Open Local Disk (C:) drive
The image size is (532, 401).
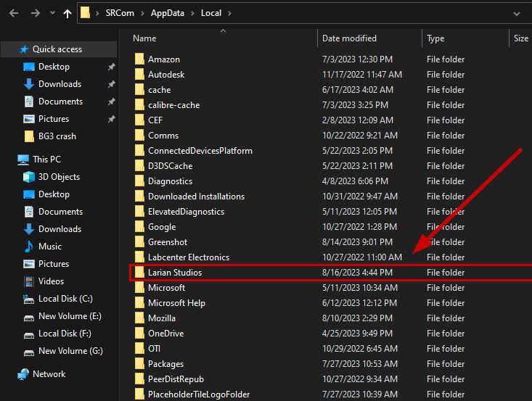coord(65,299)
